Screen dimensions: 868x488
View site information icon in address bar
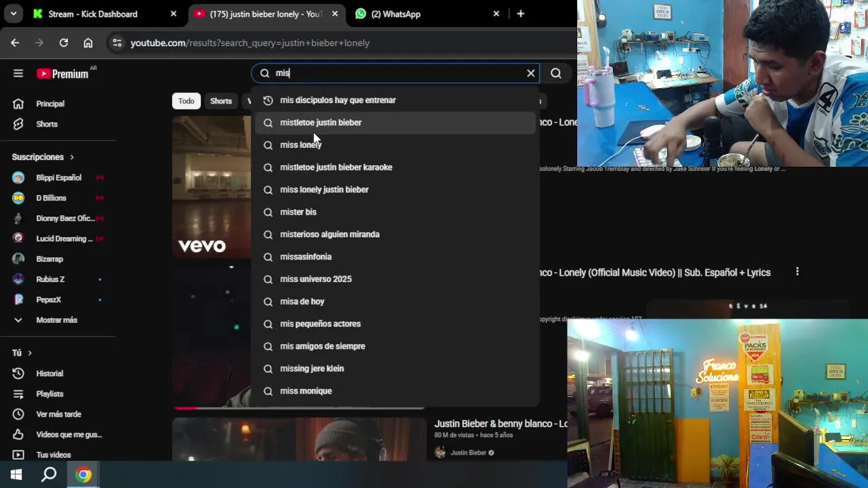coord(117,43)
